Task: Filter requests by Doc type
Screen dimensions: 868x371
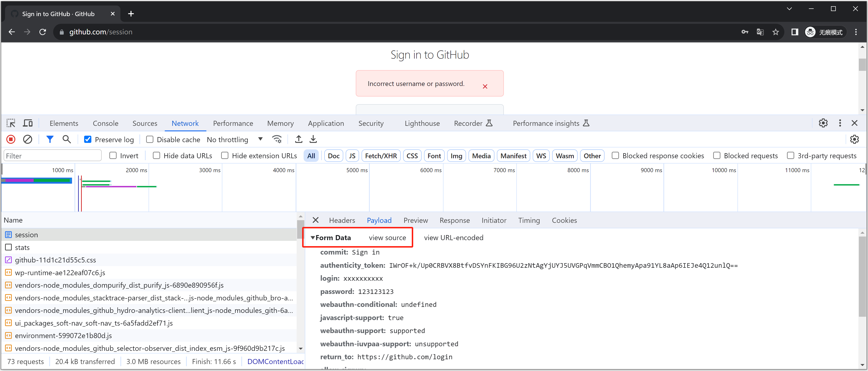Action: 334,156
